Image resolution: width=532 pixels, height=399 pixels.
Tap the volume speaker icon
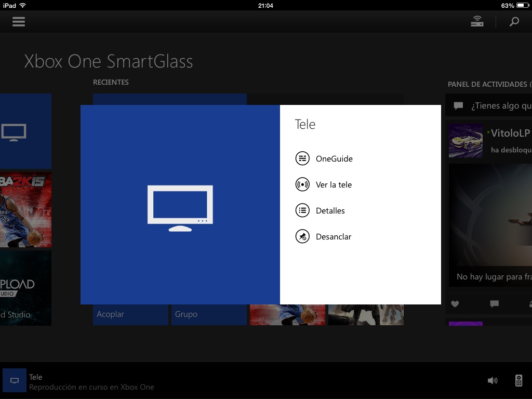[x=493, y=381]
